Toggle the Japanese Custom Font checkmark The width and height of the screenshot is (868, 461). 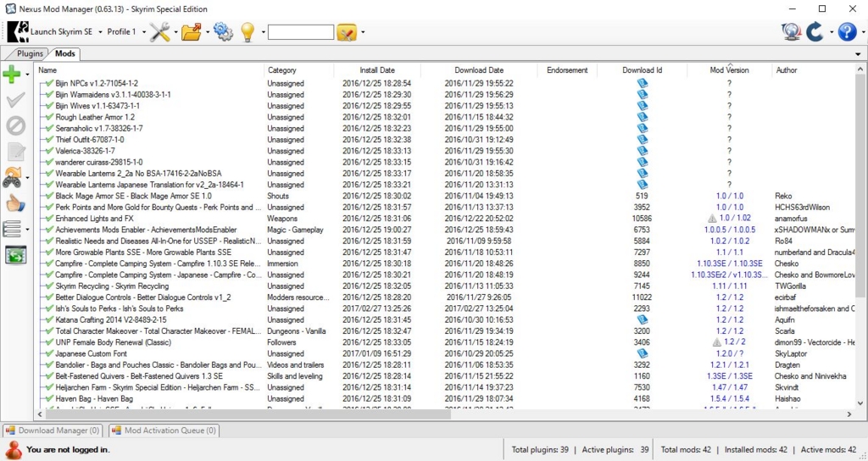click(x=49, y=353)
